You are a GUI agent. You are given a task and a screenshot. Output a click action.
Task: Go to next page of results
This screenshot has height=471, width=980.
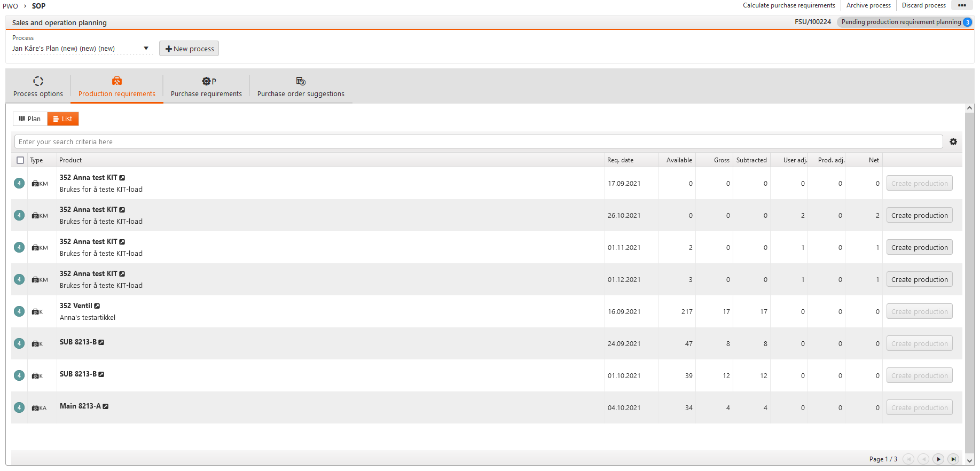coord(938,459)
